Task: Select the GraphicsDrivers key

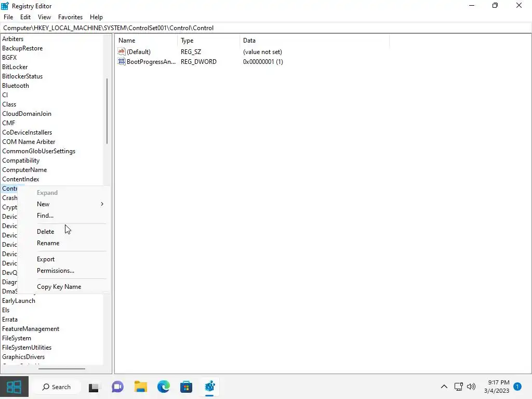Action: coord(23,356)
